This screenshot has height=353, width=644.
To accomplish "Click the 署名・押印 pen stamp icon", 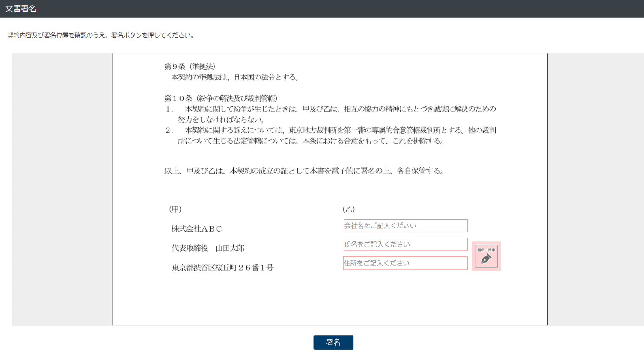I will pyautogui.click(x=486, y=256).
